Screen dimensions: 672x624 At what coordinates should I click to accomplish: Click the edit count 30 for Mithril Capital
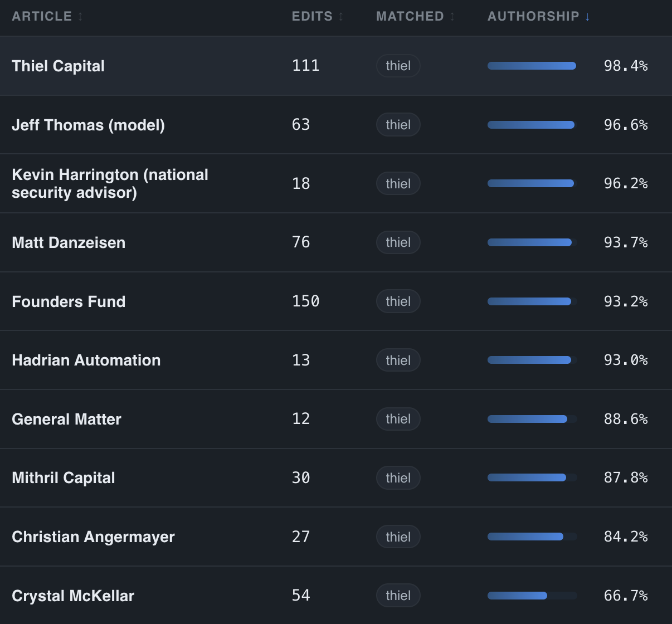(301, 477)
